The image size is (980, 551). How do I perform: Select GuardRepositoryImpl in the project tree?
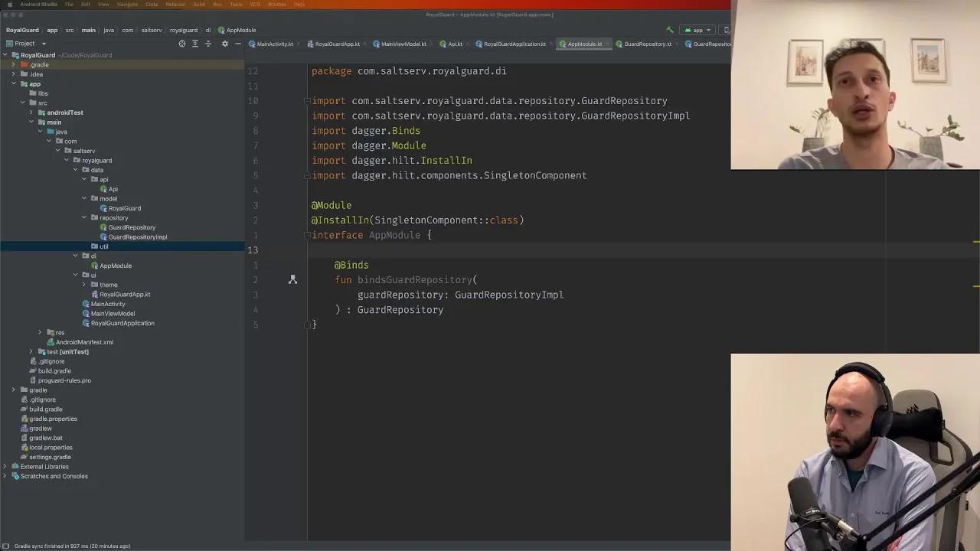click(138, 236)
